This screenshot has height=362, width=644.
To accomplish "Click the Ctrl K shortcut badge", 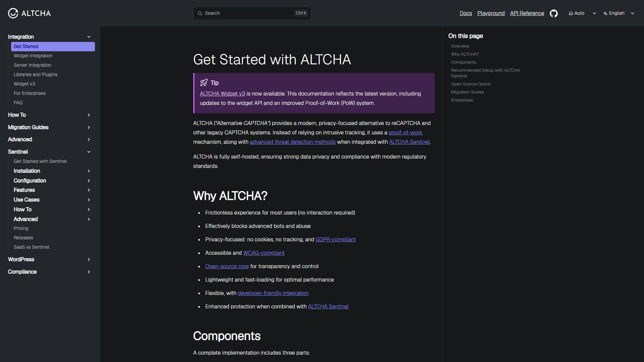I will pos(301,13).
